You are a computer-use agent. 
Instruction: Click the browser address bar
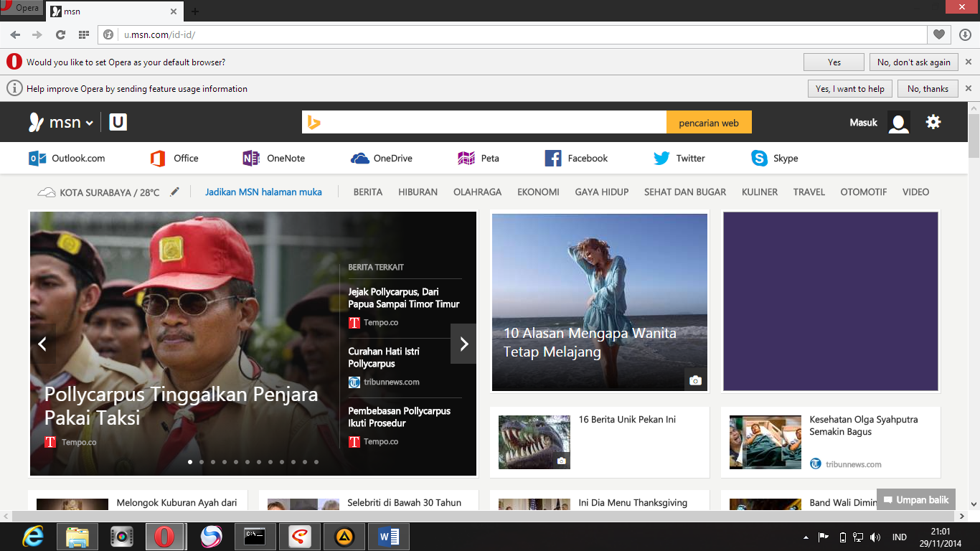(513, 34)
